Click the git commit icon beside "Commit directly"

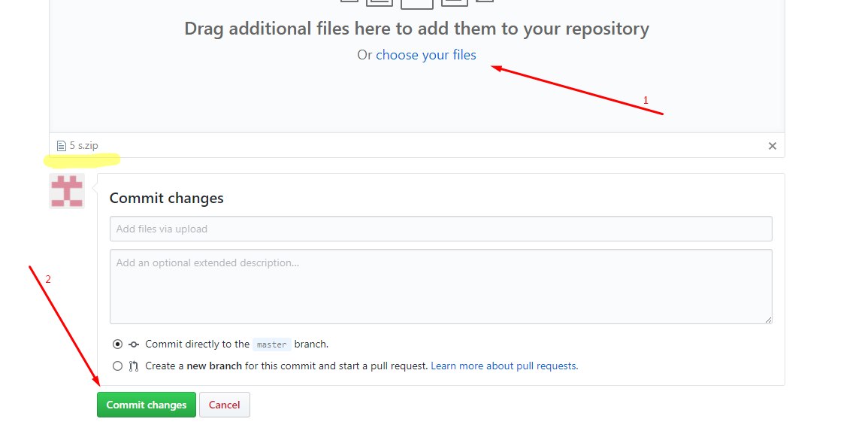pos(134,344)
